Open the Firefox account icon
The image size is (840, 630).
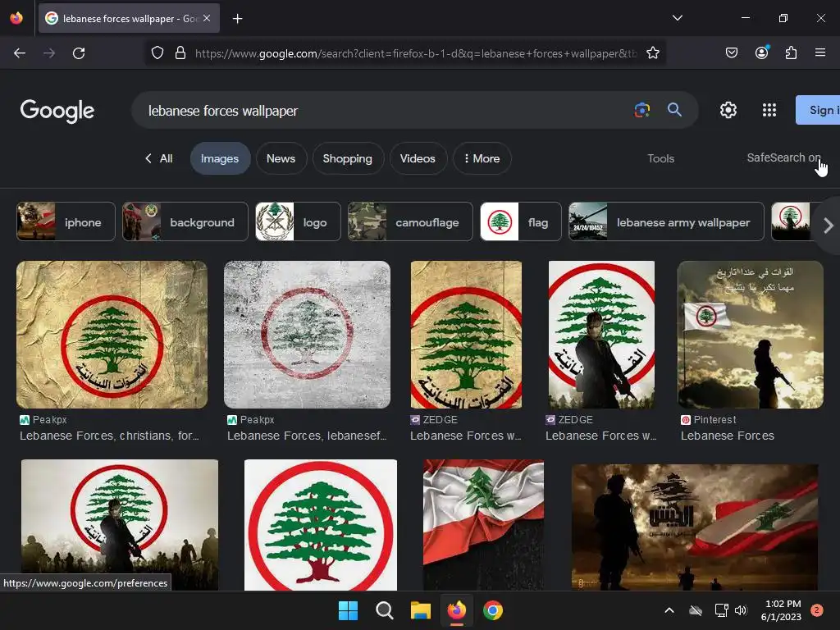tap(761, 52)
